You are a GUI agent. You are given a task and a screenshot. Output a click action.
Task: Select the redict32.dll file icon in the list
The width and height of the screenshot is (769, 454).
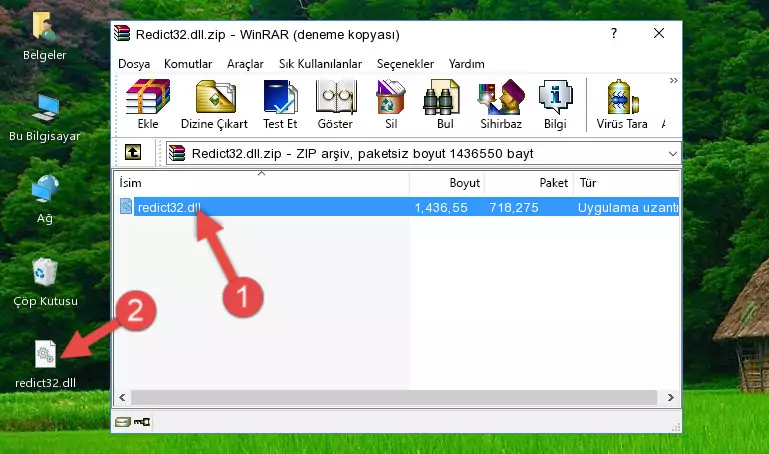[x=126, y=206]
